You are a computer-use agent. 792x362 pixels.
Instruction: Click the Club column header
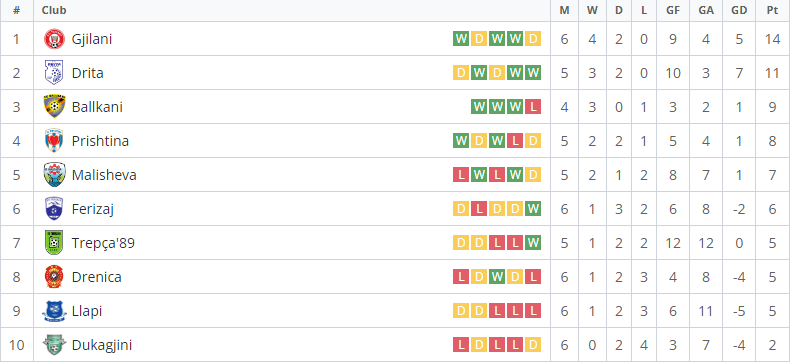[x=54, y=10]
